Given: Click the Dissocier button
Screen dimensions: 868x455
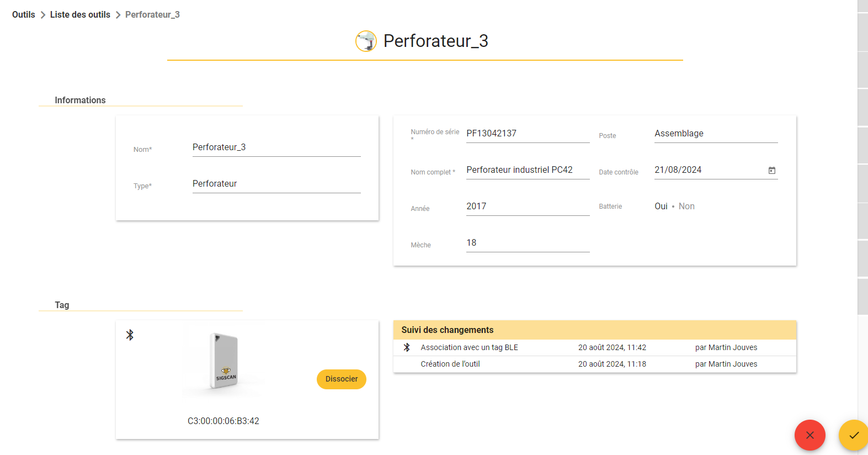Looking at the screenshot, I should [x=342, y=379].
